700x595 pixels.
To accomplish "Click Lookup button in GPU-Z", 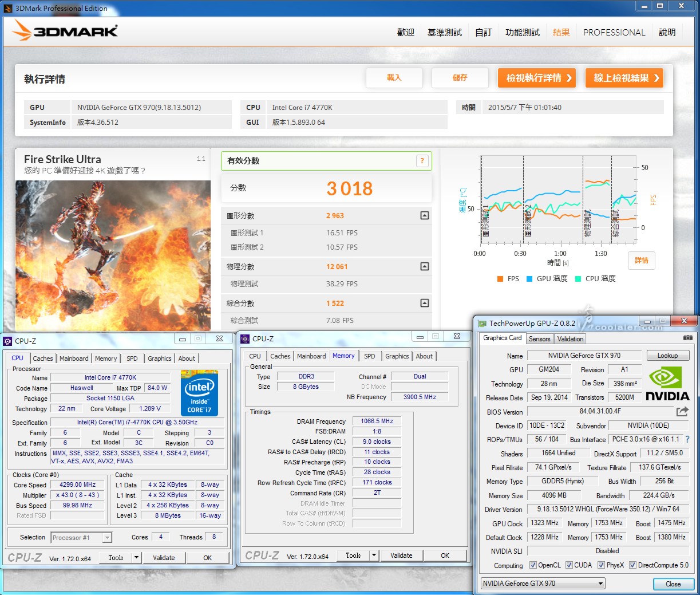I will click(668, 356).
